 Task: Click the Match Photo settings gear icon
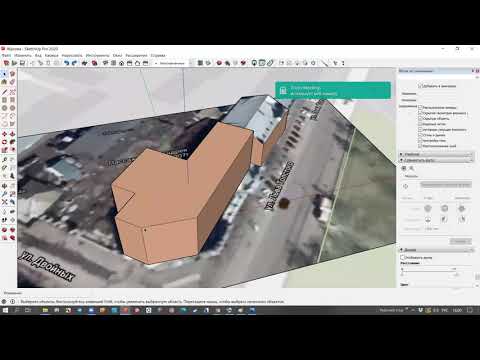click(412, 168)
